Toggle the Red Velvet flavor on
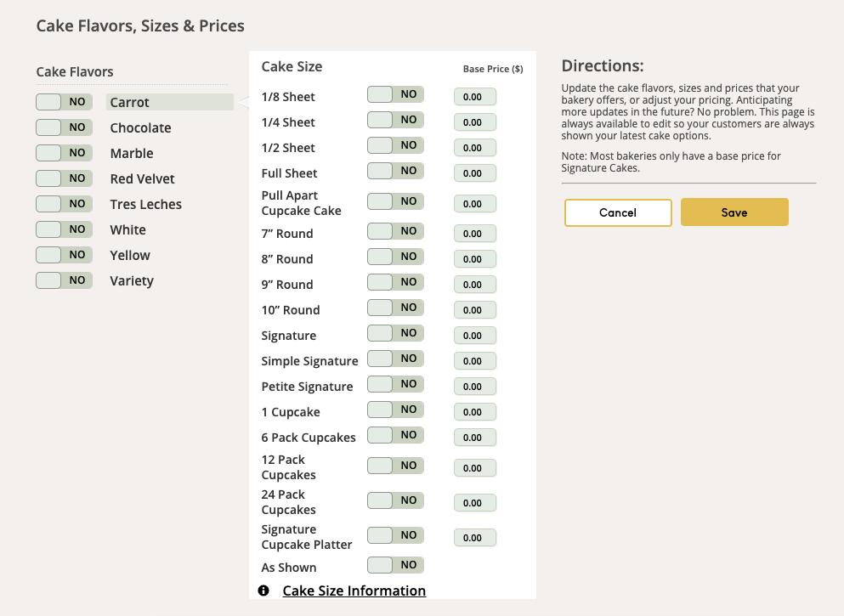Viewport: 844px width, 616px height. (x=64, y=178)
